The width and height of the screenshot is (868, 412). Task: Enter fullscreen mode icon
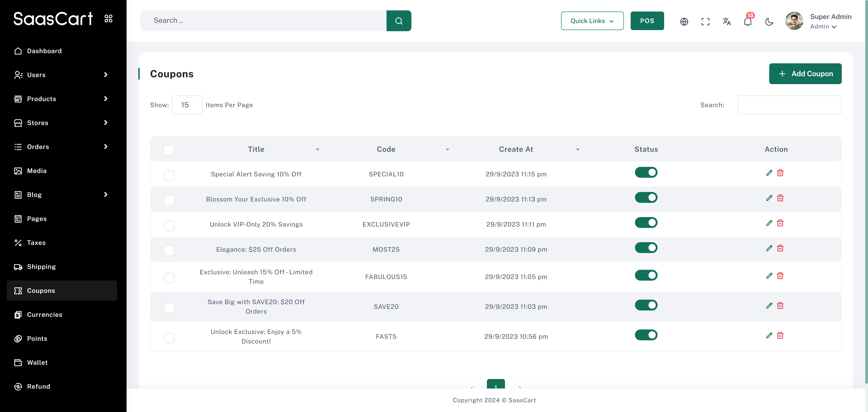tap(705, 21)
